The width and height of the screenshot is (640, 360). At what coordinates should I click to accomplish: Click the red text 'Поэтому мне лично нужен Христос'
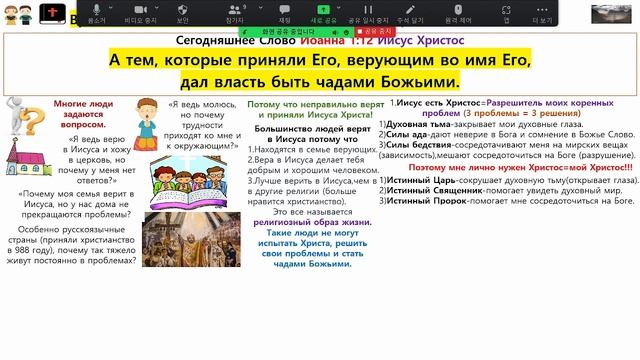click(486, 167)
